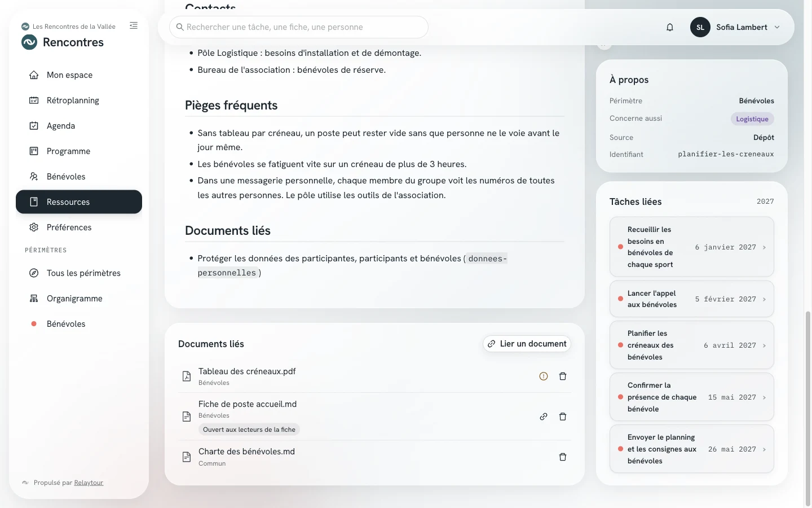Show Tous les périmètres
Screen dimensions: 812x508
(79, 273)
